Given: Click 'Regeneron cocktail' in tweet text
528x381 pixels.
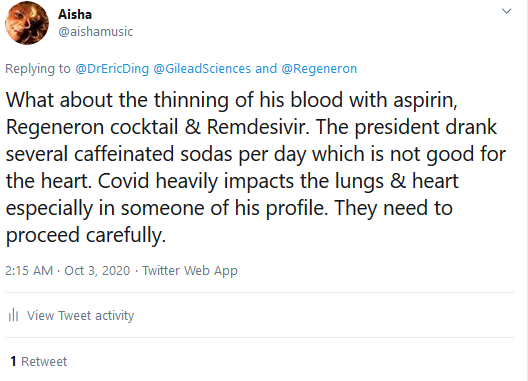Looking at the screenshot, I should 92,128.
